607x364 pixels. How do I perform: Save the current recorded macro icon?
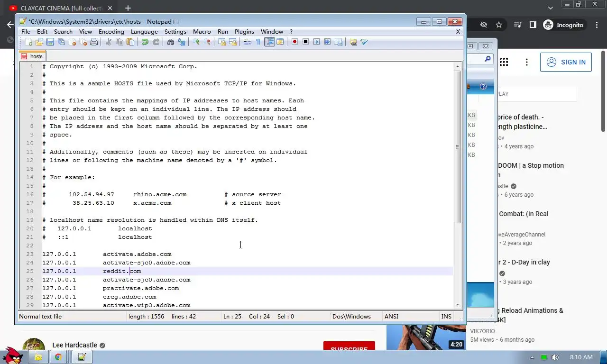[x=338, y=42]
